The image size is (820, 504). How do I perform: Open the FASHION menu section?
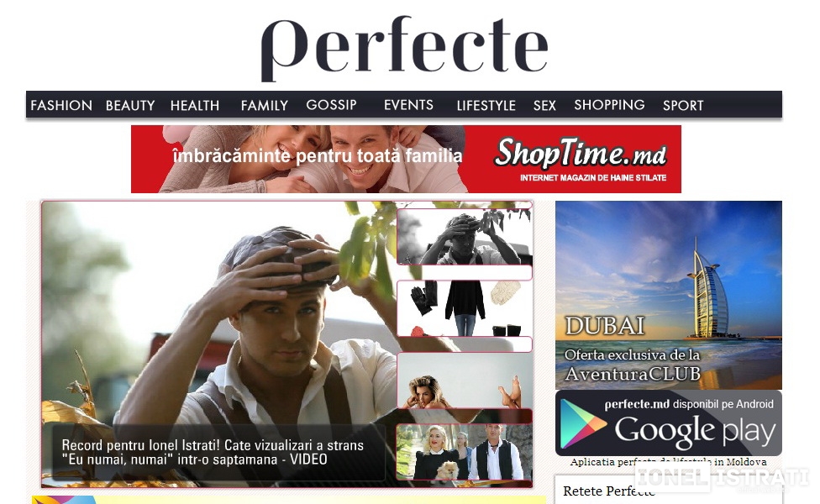coord(61,105)
